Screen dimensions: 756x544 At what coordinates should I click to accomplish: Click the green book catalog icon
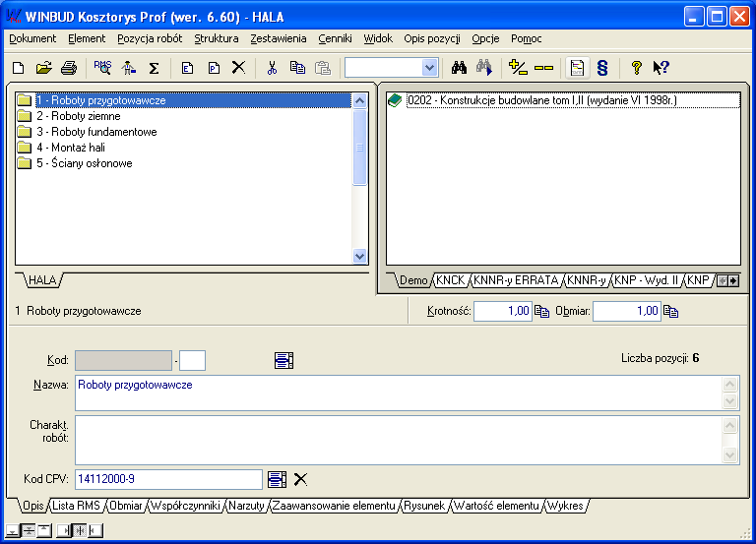tap(395, 100)
